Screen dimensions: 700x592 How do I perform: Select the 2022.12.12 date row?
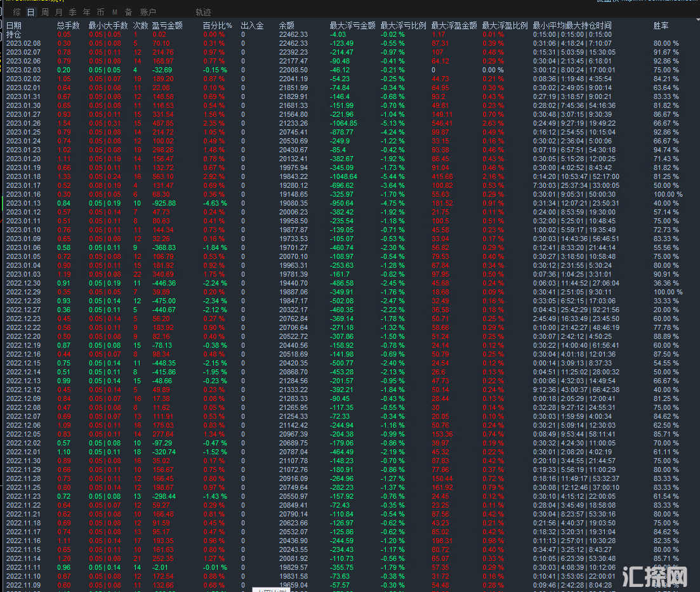click(23, 390)
